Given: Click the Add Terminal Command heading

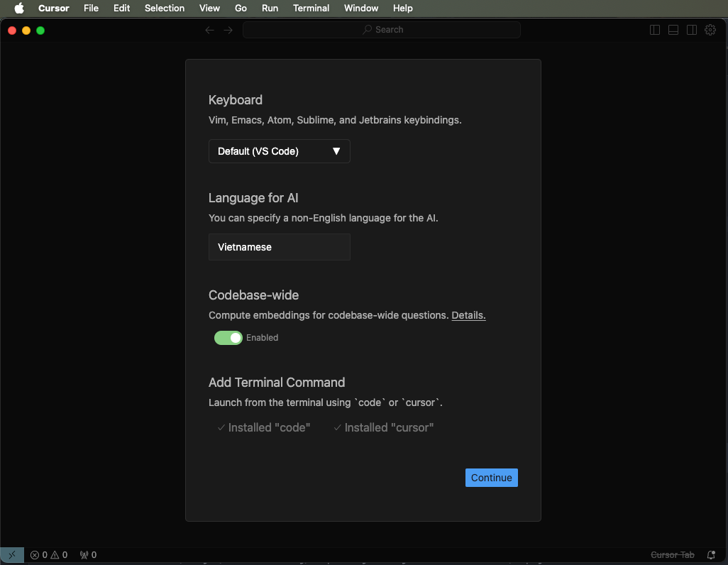Looking at the screenshot, I should click(x=277, y=383).
